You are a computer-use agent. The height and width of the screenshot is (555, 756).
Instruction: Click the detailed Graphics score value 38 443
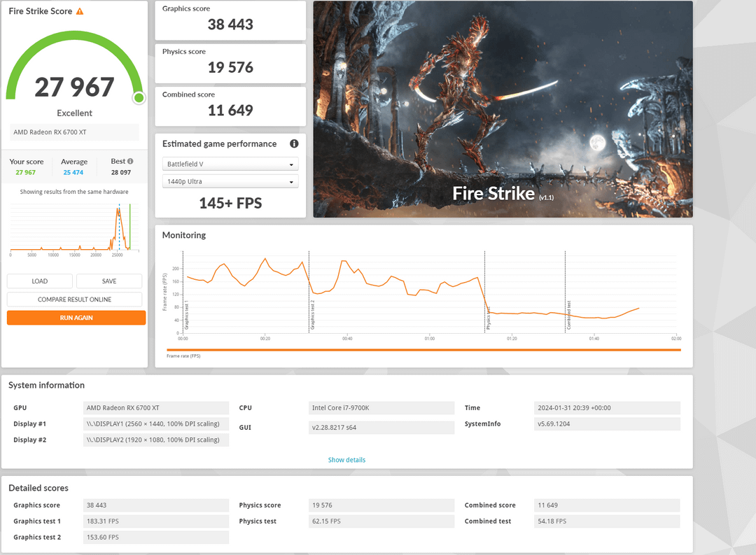tap(155, 505)
